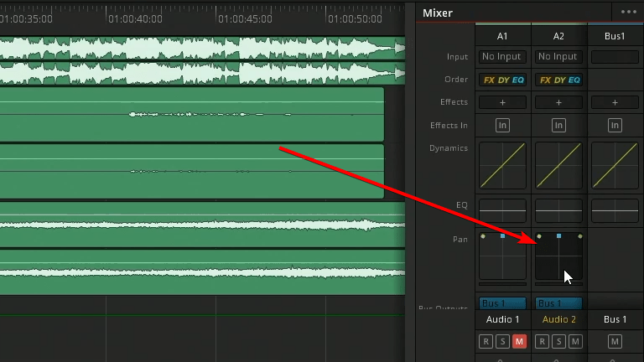The image size is (644, 362).
Task: Click the A2 pan control grid
Action: pyautogui.click(x=558, y=256)
